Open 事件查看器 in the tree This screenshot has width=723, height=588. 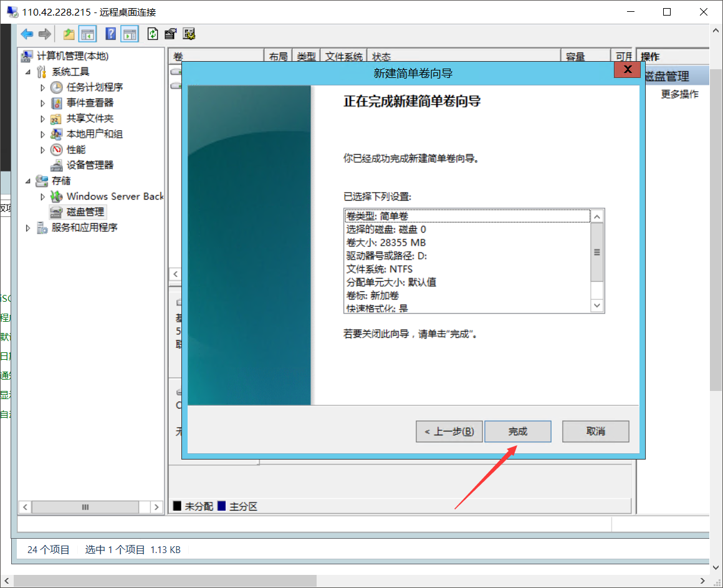click(x=90, y=103)
